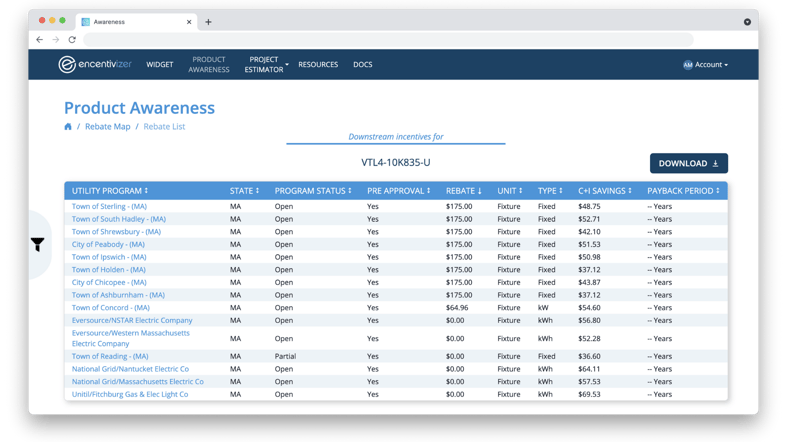Open National Grid/Nantucket Electric Co link
The image size is (787, 442).
click(x=130, y=369)
